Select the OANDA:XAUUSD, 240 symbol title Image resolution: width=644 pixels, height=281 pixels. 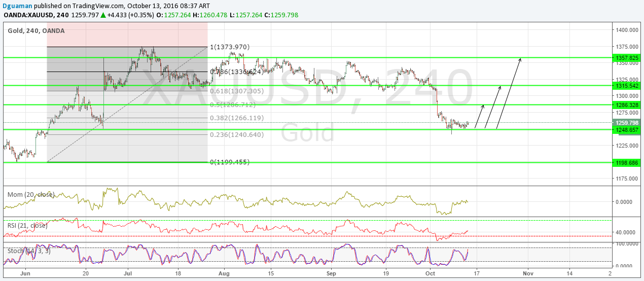pos(37,15)
